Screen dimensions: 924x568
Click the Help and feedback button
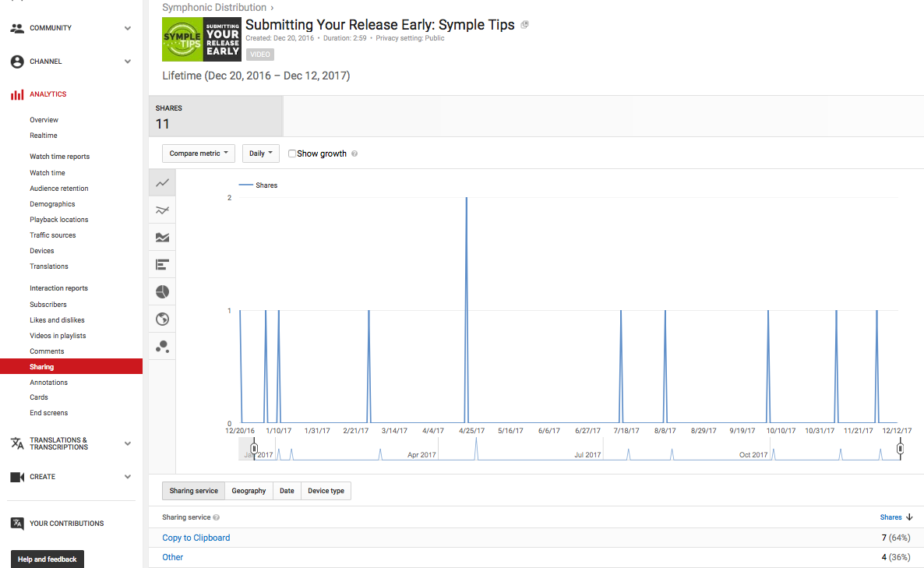pyautogui.click(x=48, y=559)
